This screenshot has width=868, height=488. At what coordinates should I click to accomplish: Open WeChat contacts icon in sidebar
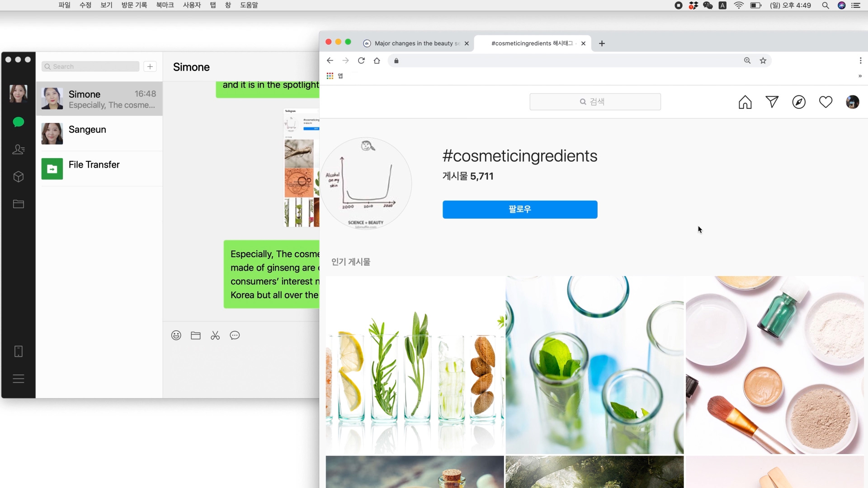click(x=19, y=150)
